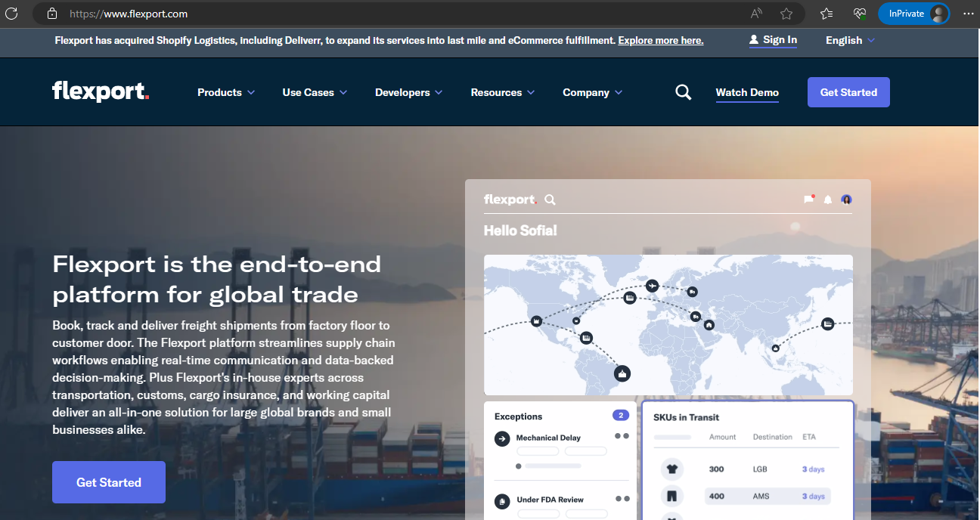
Task: Expand the Company menu
Action: [x=593, y=92]
